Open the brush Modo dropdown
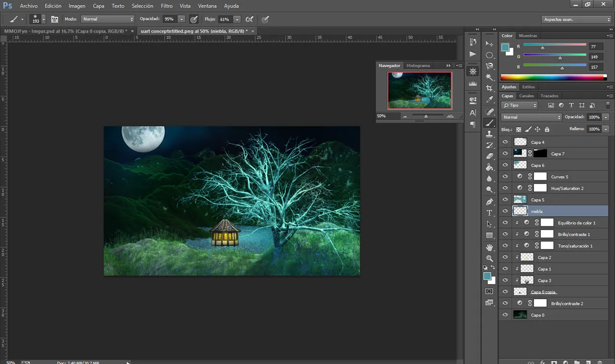The image size is (615, 364). coord(108,19)
